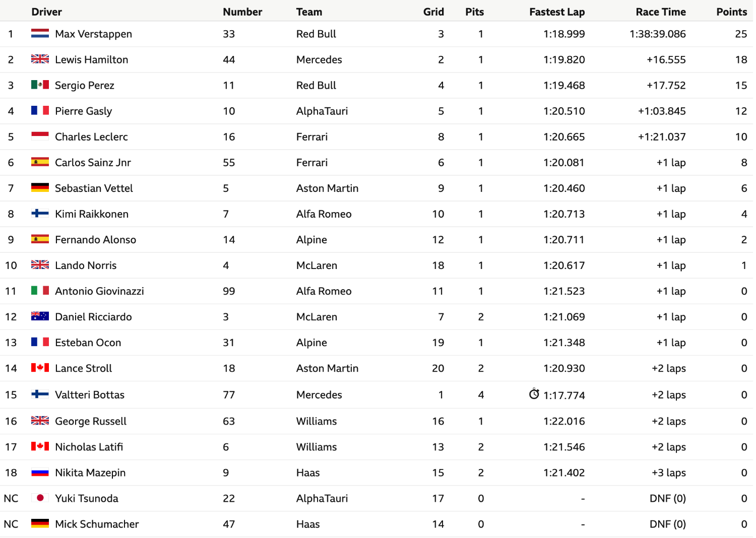Select the fastest lap stopwatch icon

[534, 394]
